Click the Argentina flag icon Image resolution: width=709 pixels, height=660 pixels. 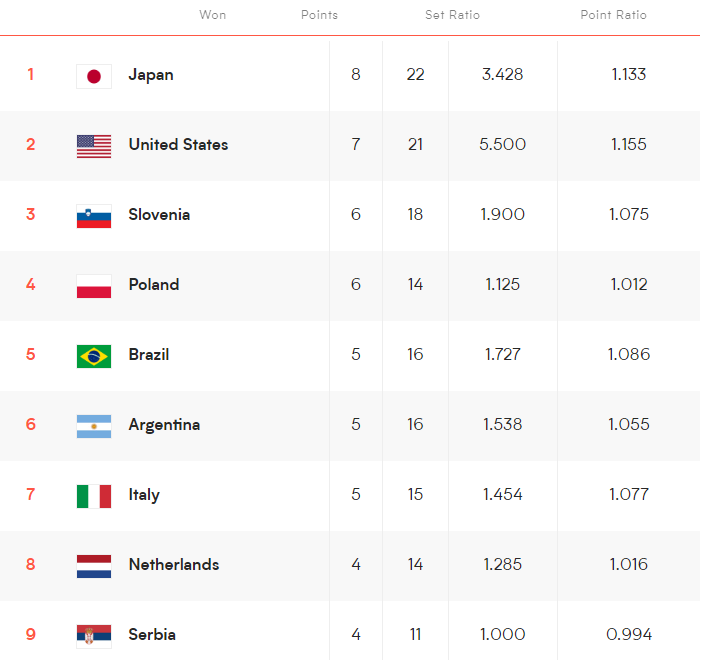point(94,426)
